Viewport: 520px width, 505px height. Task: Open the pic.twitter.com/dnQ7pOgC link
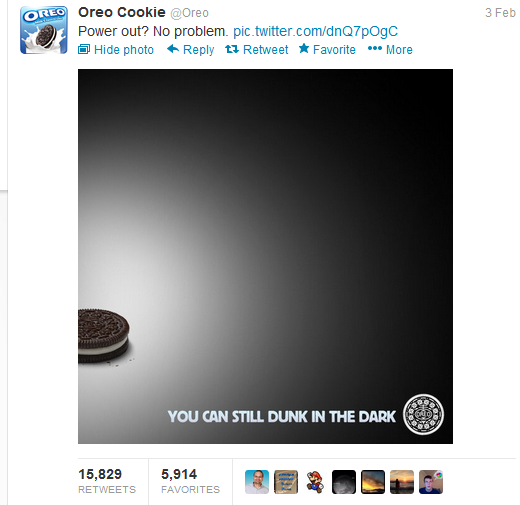click(315, 31)
